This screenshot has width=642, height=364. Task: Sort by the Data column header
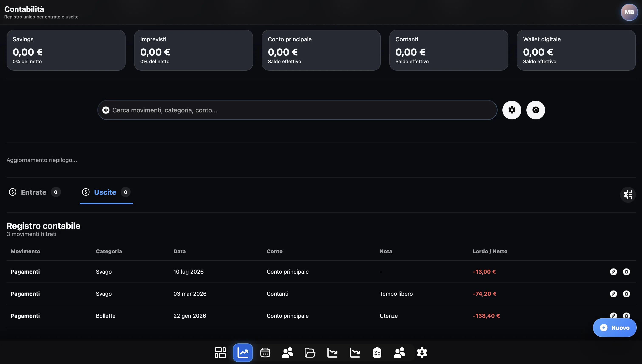tap(180, 251)
